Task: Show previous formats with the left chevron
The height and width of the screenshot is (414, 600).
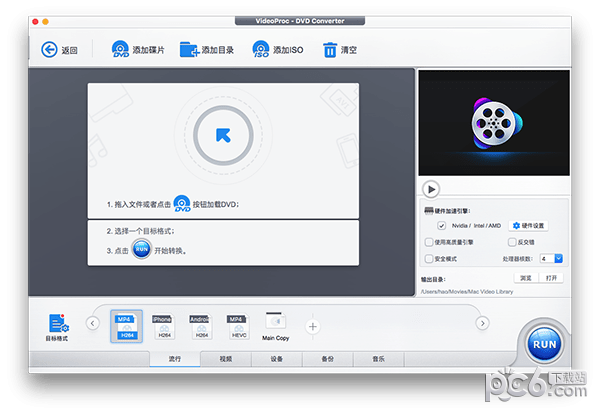Action: coord(93,323)
